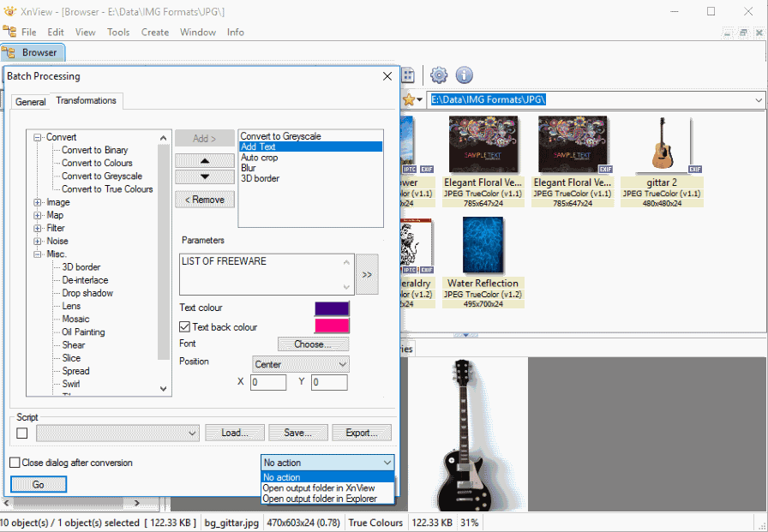This screenshot has height=532, width=768.
Task: Click the browser tab tree icon
Action: pos(9,52)
